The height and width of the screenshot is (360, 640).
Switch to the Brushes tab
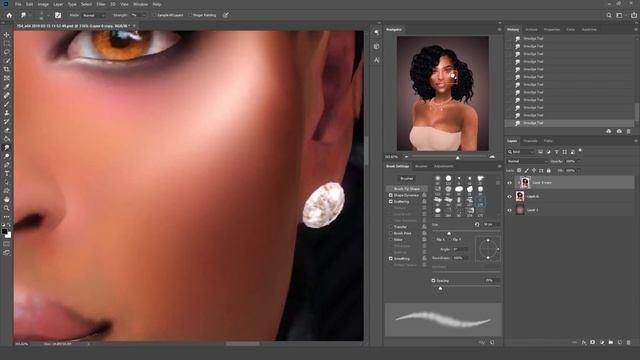tap(421, 167)
